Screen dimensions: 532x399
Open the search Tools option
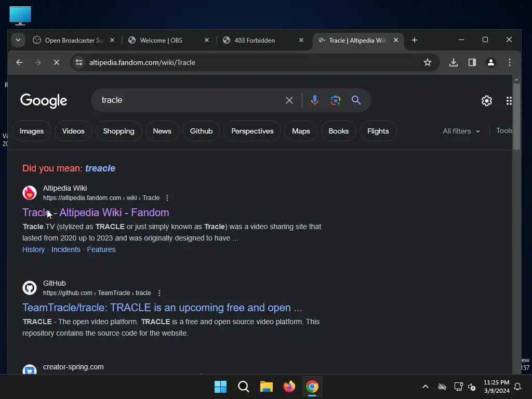[x=504, y=130]
